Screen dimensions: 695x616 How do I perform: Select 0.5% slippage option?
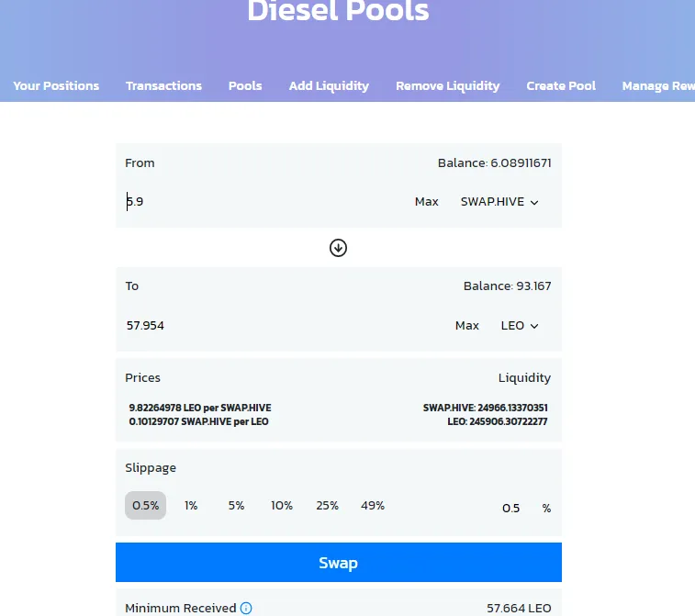pos(145,505)
